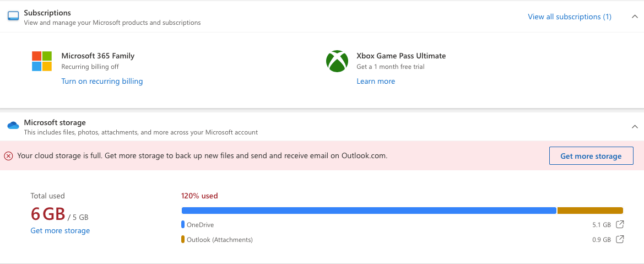Click the Xbox Game Pass logo icon
Screen dimensions: 644x264
coord(337,61)
